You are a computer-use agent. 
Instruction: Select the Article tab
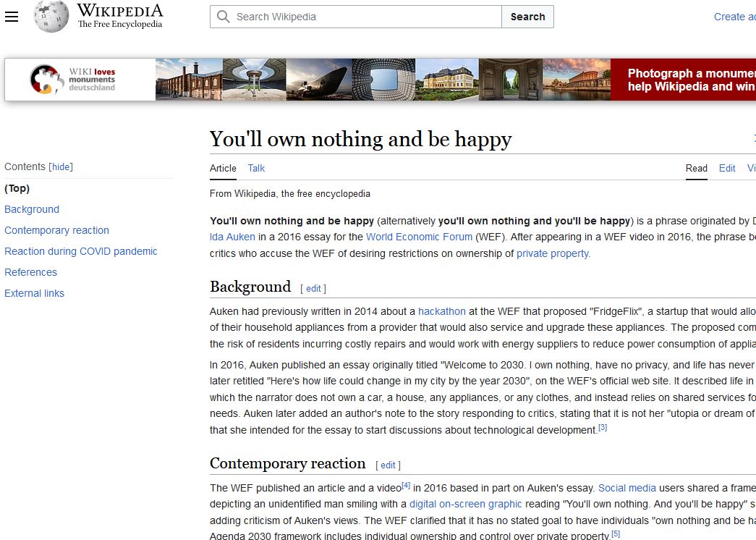[223, 168]
